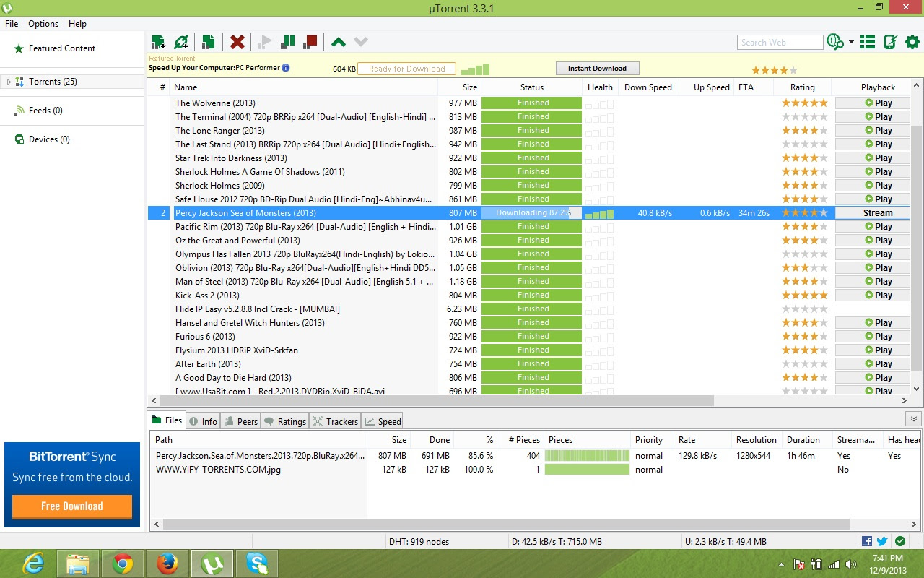Screen dimensions: 924x578
Task: Switch to the Peers tab
Action: click(240, 421)
